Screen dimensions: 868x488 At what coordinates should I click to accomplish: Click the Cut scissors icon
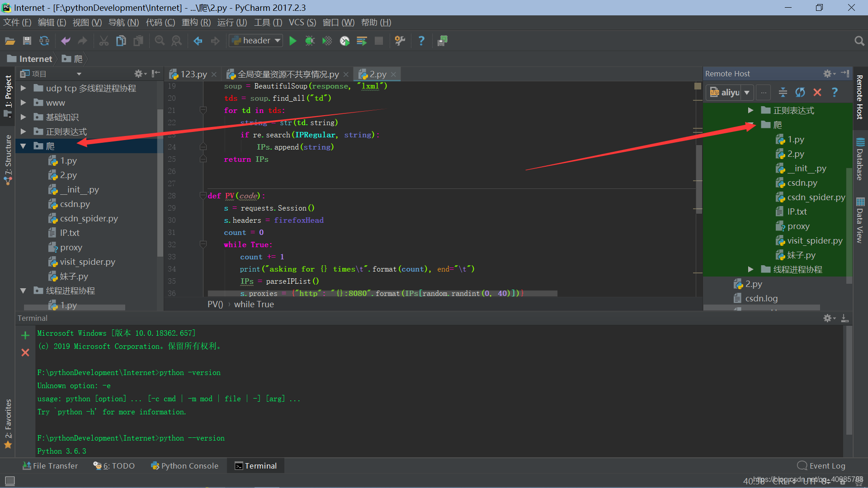[104, 41]
